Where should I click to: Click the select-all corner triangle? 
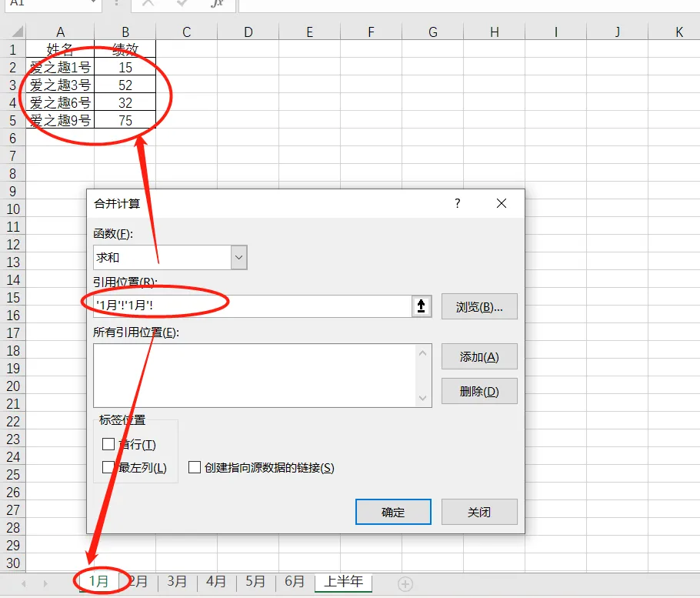[18, 32]
